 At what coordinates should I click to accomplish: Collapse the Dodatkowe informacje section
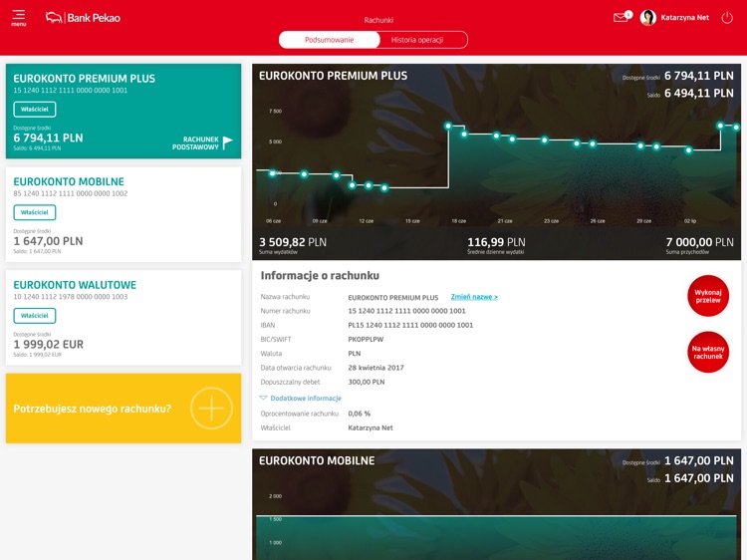301,398
